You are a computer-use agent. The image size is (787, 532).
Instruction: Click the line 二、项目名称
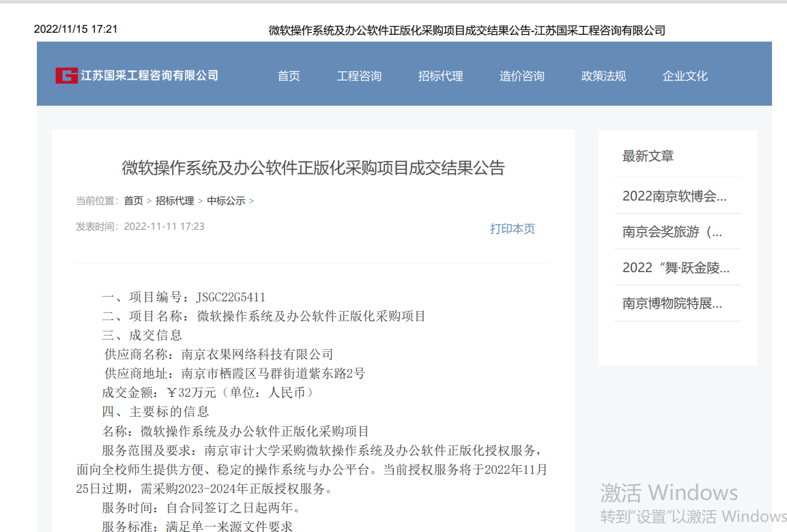click(x=264, y=316)
